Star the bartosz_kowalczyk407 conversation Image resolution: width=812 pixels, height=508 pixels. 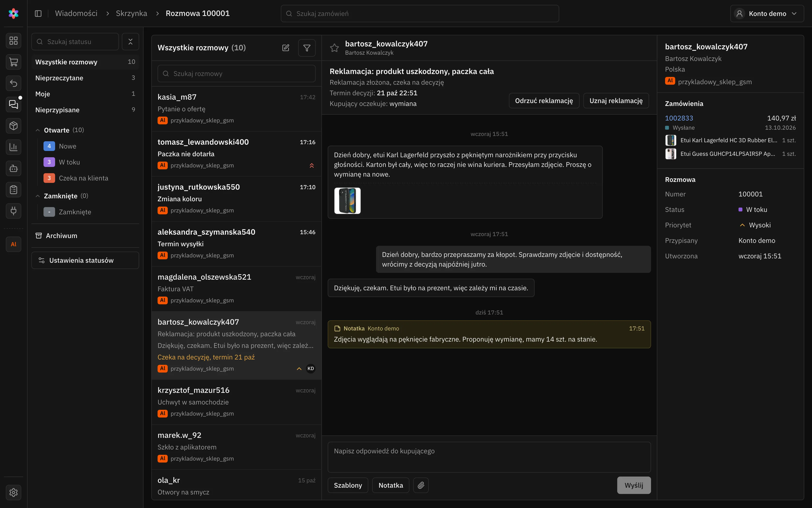coord(334,48)
